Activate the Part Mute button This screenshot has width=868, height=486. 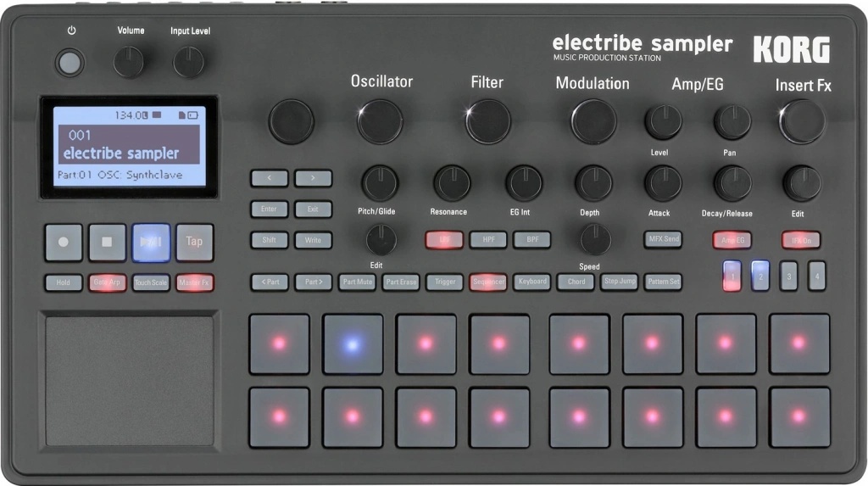pos(357,282)
